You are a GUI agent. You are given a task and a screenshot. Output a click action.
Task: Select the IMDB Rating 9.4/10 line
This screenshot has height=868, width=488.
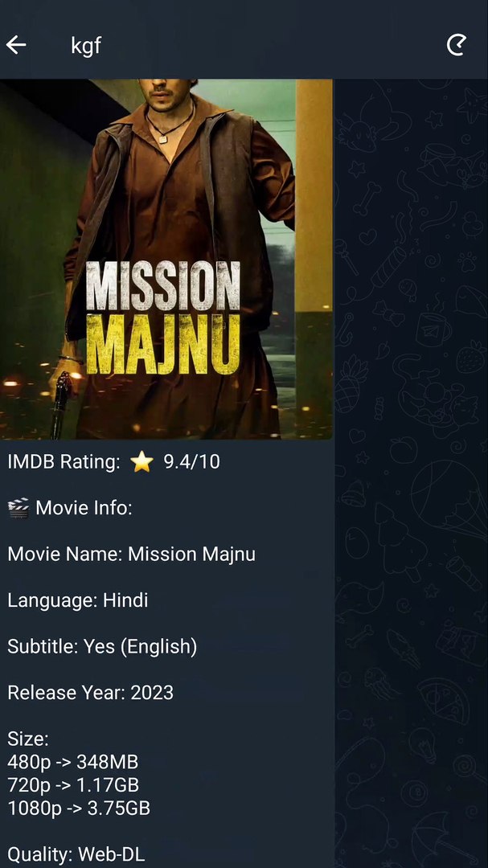coord(113,461)
